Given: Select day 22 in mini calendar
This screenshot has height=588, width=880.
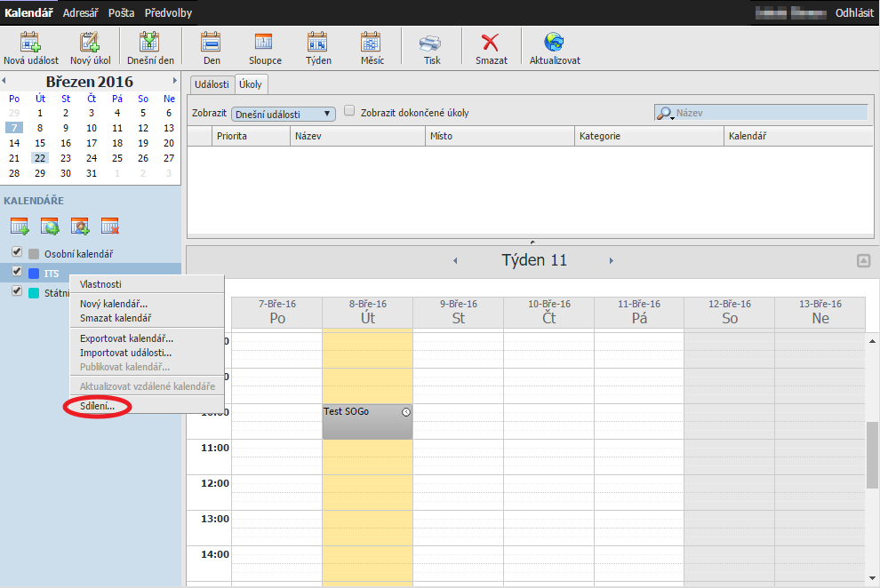Looking at the screenshot, I should click(40, 158).
